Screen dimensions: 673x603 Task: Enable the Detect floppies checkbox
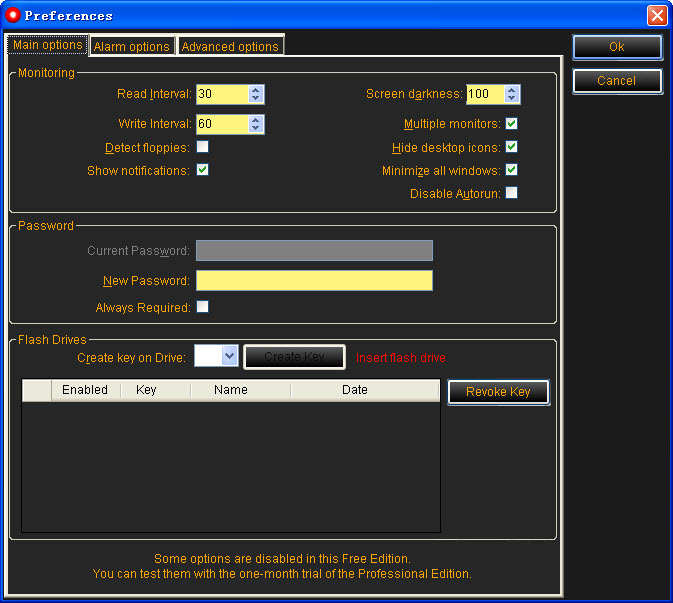point(202,147)
